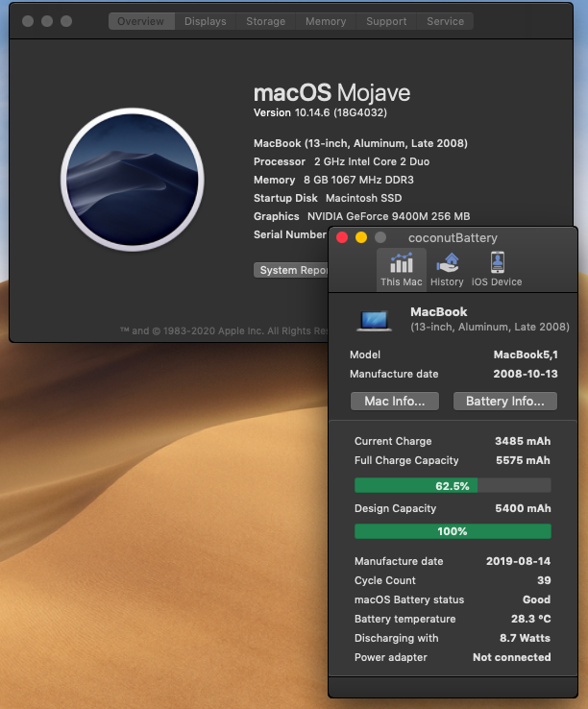588x709 pixels.
Task: Click the macOS Battery status Good value
Action: point(536,599)
